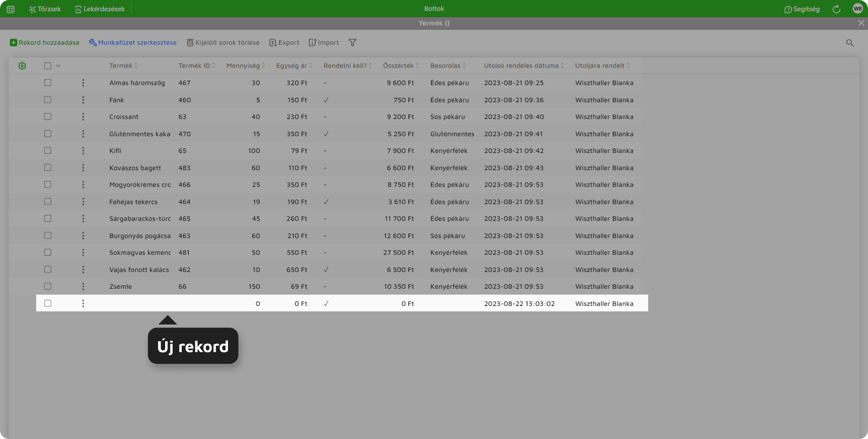Select the Croissant row checkbox
Screen dimensions: 868x439
tap(47, 117)
